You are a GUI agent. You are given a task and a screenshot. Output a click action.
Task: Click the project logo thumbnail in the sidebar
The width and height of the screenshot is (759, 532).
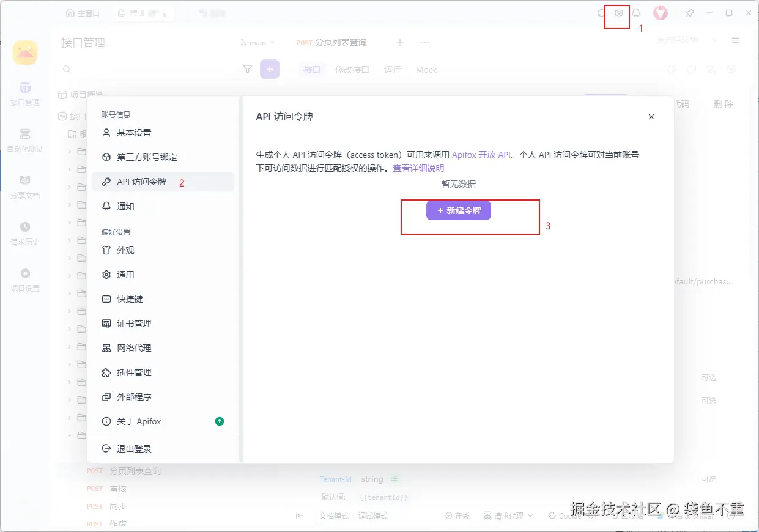click(x=25, y=53)
